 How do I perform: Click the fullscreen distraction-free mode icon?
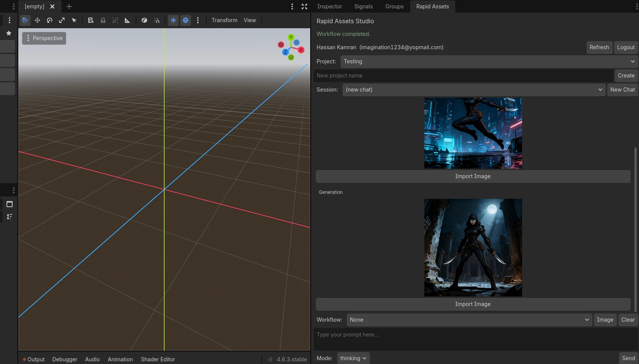pos(304,6)
